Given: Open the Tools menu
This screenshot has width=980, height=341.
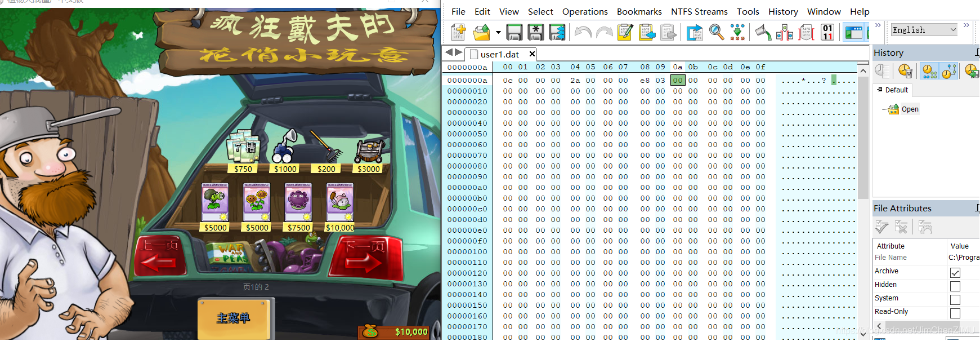Looking at the screenshot, I should point(748,11).
